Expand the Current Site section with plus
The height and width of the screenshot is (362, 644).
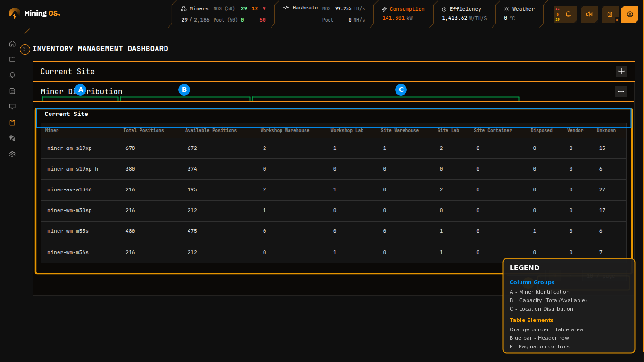(x=621, y=71)
